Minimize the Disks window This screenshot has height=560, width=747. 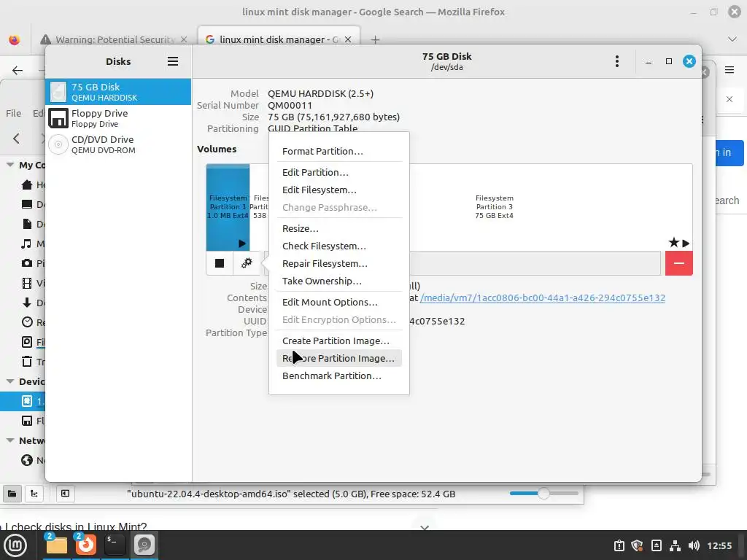pos(649,61)
